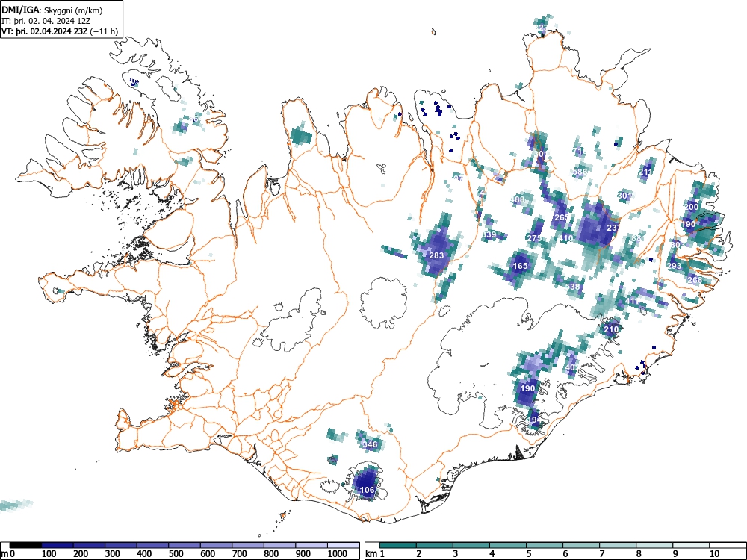Click the 800 tick on the m legend
Screen dimensions: 747x560
[272, 554]
